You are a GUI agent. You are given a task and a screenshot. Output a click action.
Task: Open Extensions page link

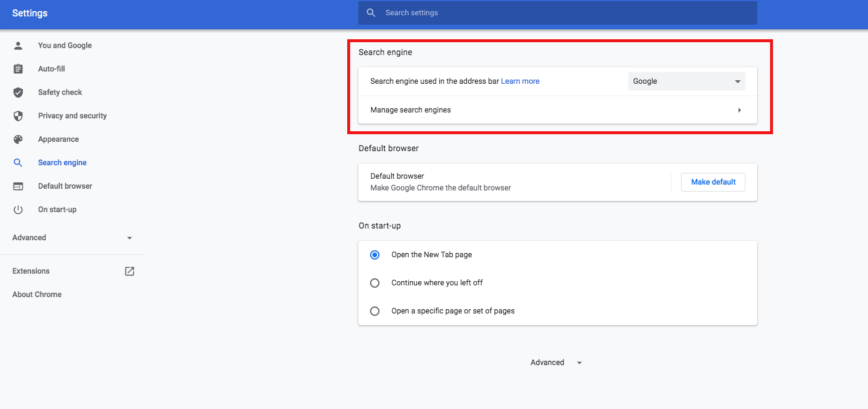tap(31, 271)
